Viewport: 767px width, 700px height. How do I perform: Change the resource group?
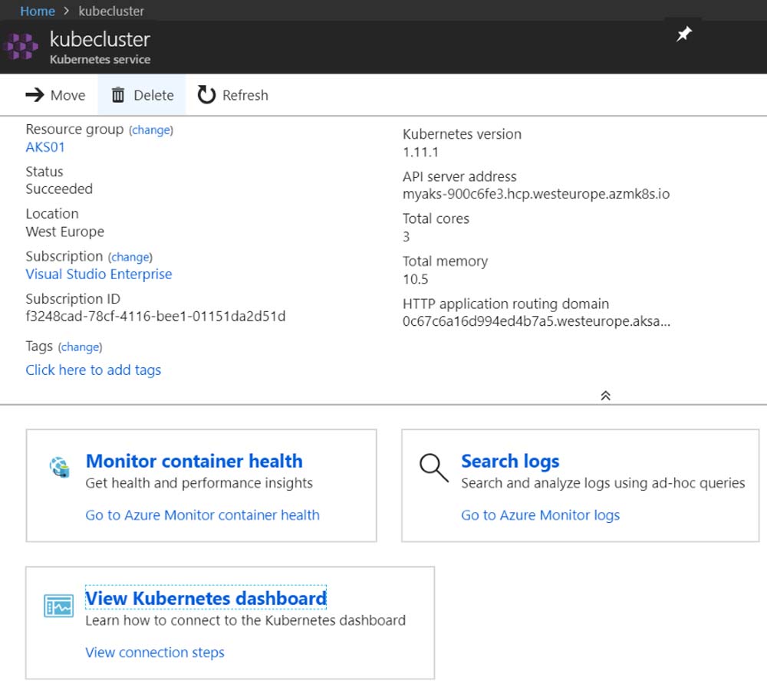click(151, 130)
